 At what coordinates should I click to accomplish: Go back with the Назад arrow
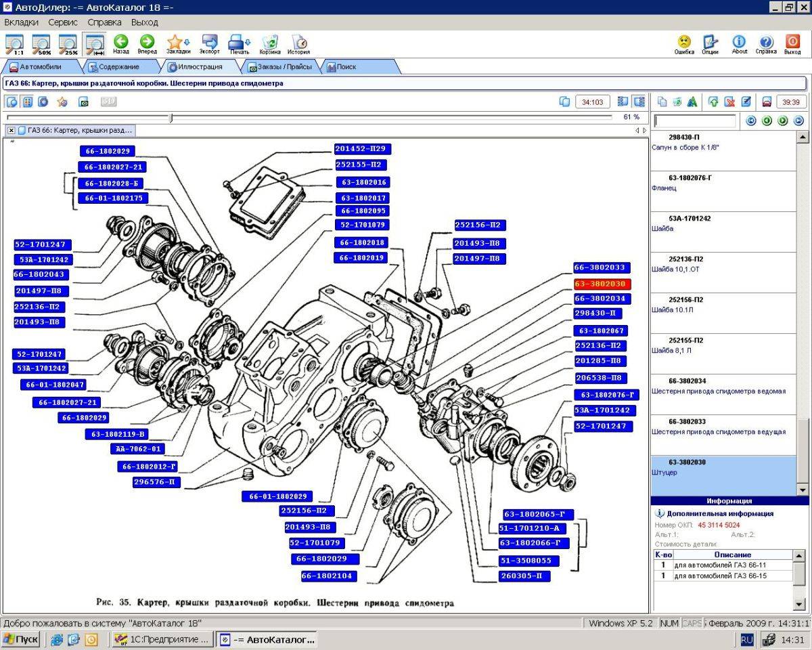[x=121, y=45]
